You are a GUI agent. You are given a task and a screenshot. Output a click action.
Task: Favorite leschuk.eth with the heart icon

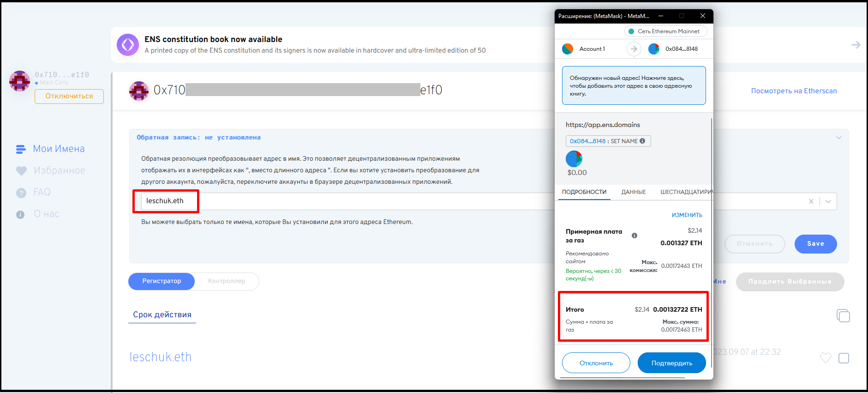[826, 358]
